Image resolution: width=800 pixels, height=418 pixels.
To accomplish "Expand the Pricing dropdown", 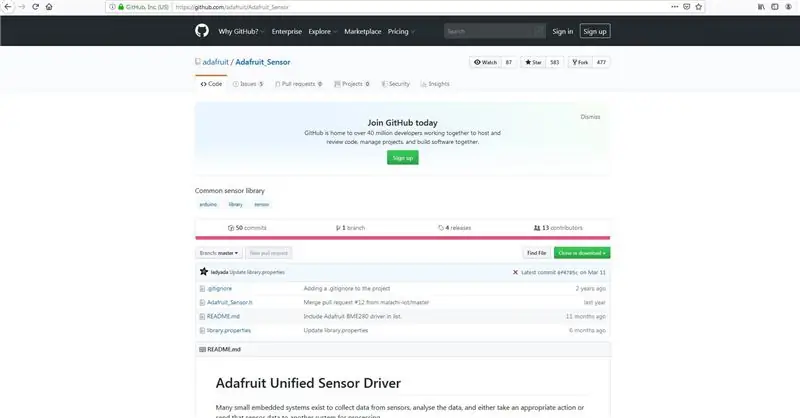I will tap(401, 31).
